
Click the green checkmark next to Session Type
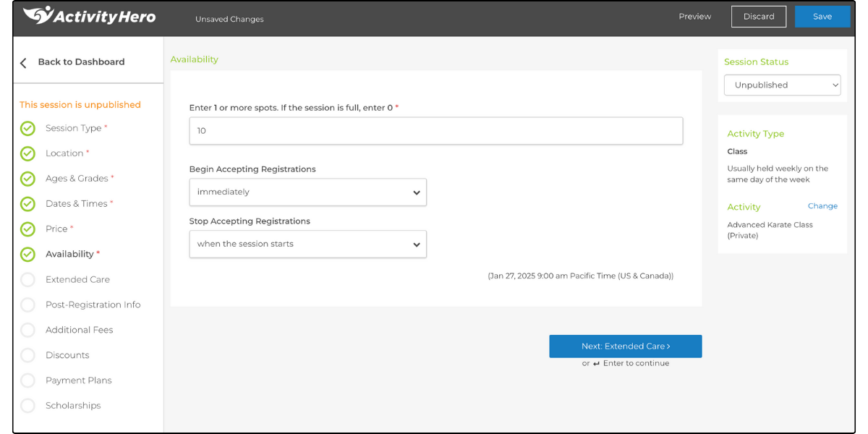click(27, 129)
